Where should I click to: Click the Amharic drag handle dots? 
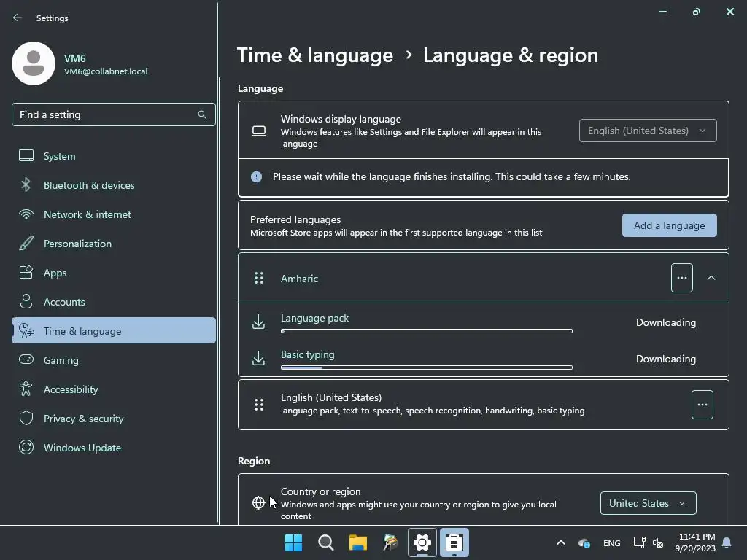(259, 278)
